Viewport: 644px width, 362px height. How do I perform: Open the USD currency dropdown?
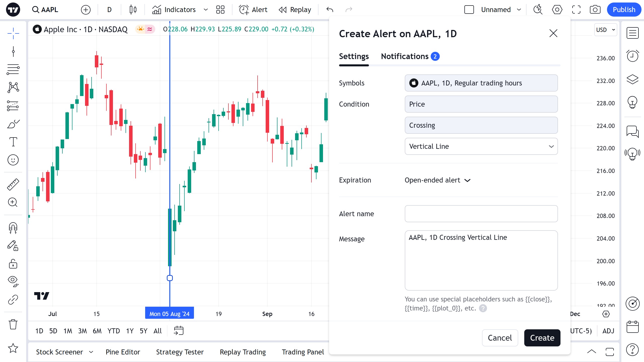coord(605,30)
